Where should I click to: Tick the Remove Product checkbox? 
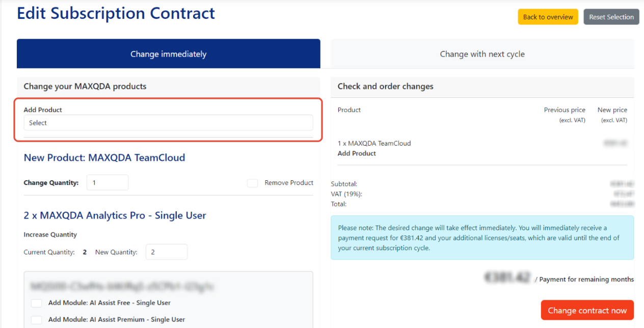pyautogui.click(x=253, y=183)
